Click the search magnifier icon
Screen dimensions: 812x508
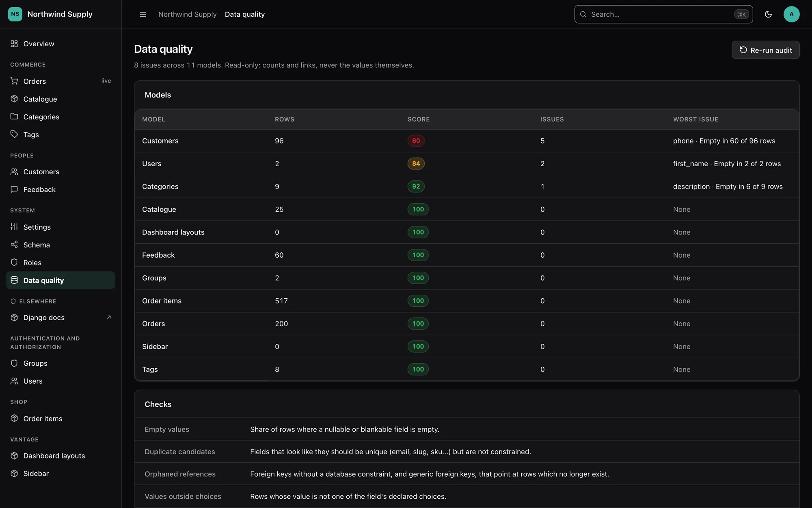[x=583, y=14]
